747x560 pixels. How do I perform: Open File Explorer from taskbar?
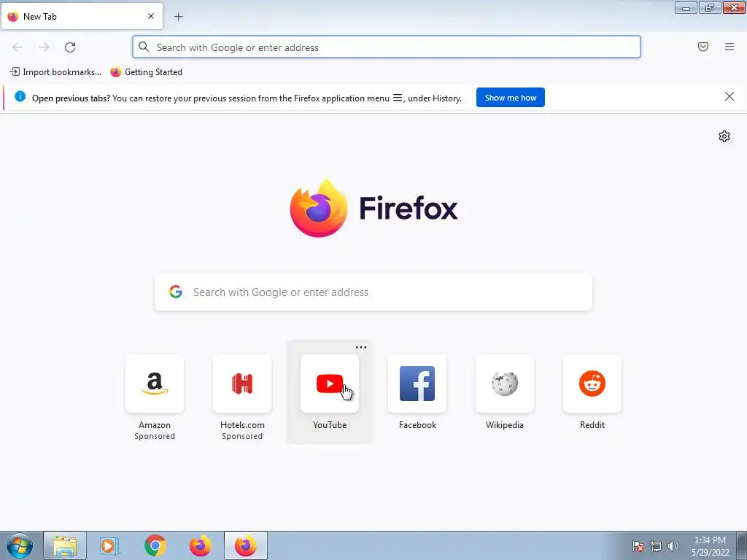[x=65, y=545]
